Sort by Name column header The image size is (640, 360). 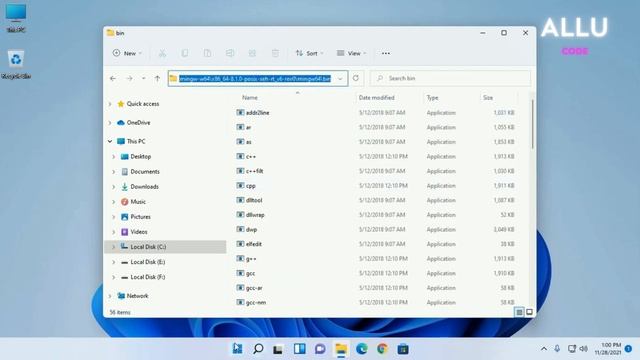[250, 98]
